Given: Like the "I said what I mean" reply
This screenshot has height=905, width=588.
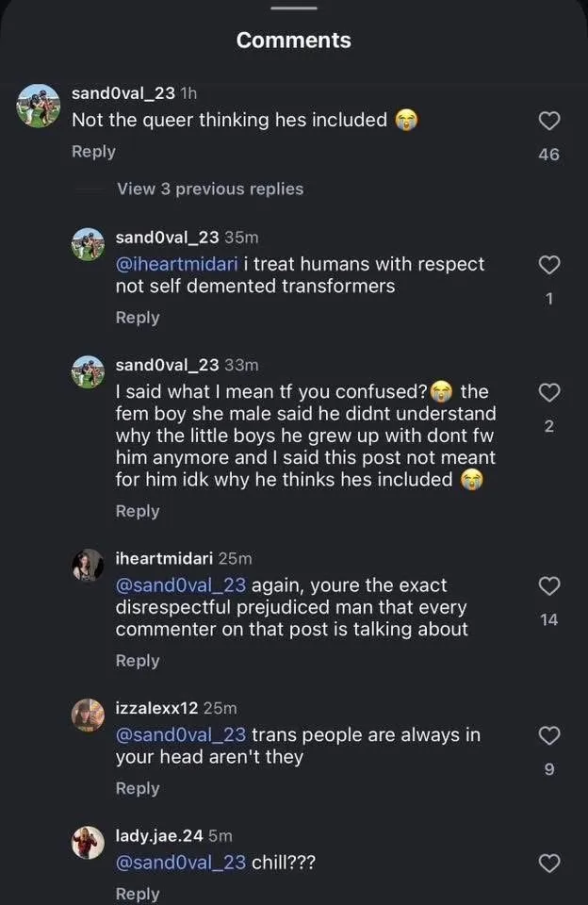Looking at the screenshot, I should tap(548, 392).
